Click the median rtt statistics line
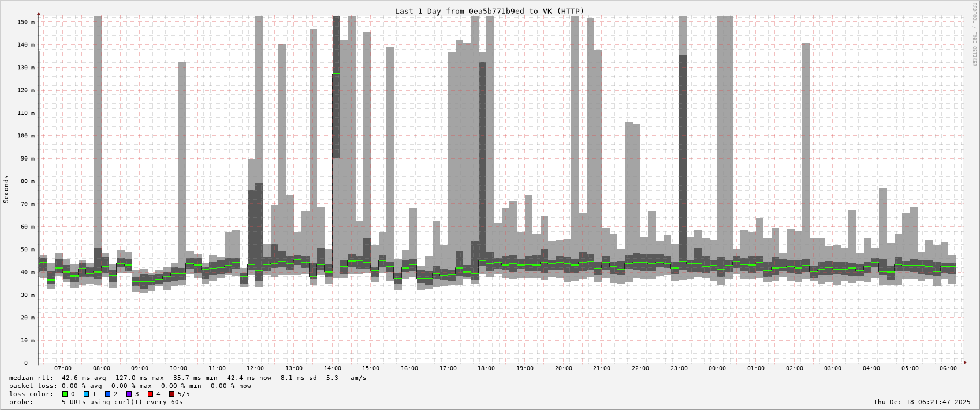Viewport: 980px width, 410px height. click(188, 378)
